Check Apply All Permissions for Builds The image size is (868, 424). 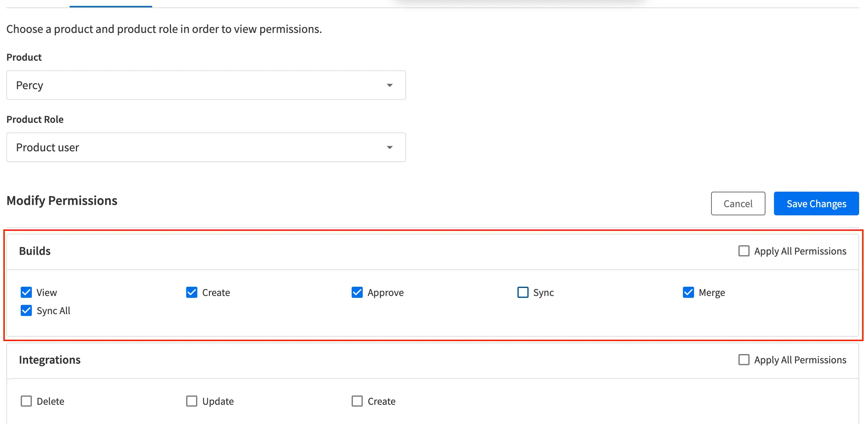point(744,251)
